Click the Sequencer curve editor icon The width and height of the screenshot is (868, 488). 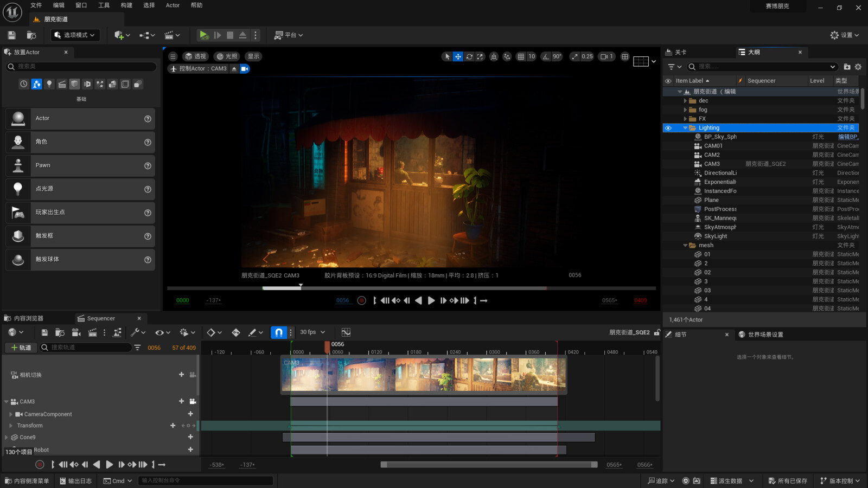click(x=346, y=332)
